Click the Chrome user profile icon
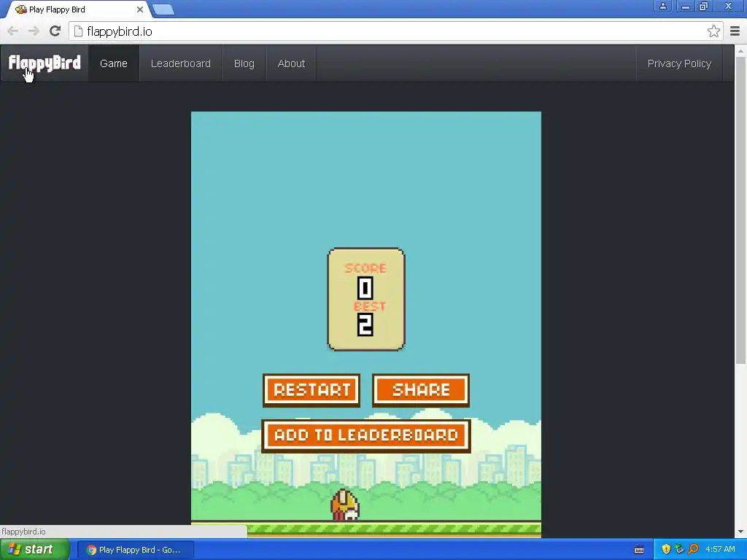Viewport: 747px width, 560px height. click(x=662, y=6)
